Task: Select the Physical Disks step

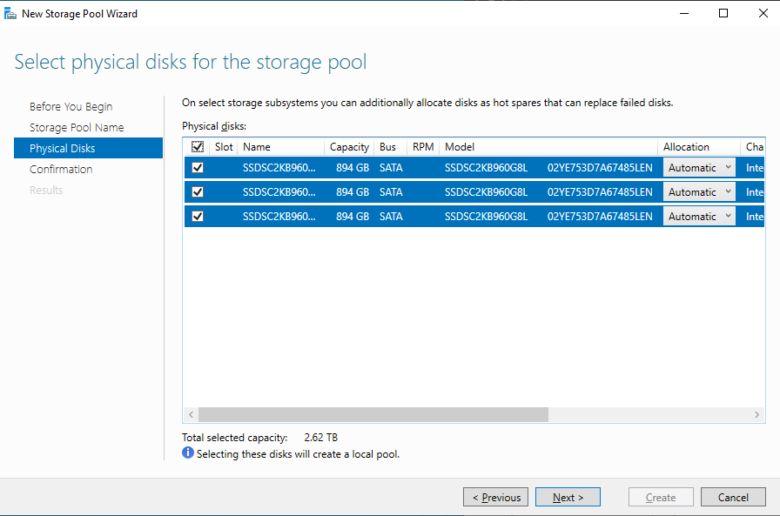Action: (88, 148)
